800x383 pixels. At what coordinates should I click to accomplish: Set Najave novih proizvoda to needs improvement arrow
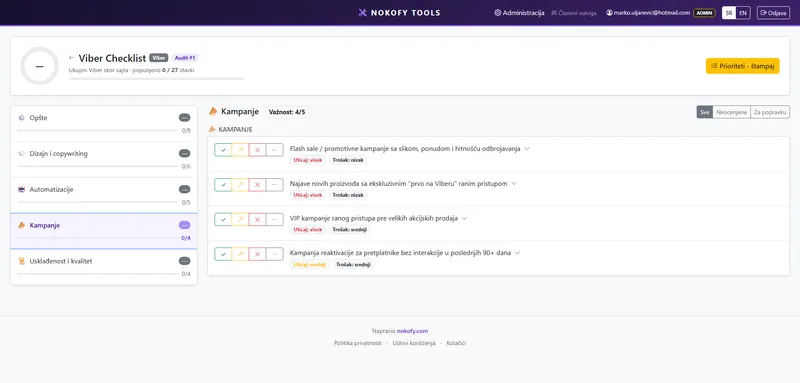click(x=240, y=185)
